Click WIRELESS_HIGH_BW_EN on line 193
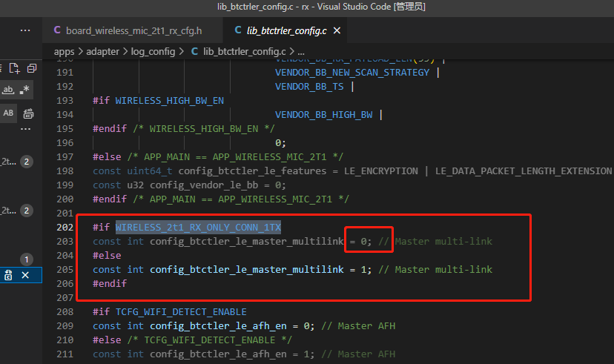Image resolution: width=614 pixels, height=364 pixels. [169, 101]
